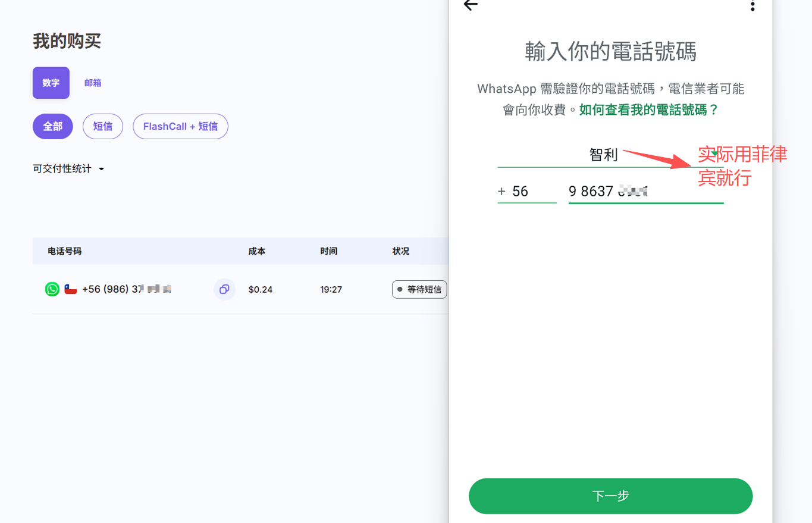Viewport: 812px width, 523px height.
Task: Select the 19:27 time cell
Action: click(331, 290)
